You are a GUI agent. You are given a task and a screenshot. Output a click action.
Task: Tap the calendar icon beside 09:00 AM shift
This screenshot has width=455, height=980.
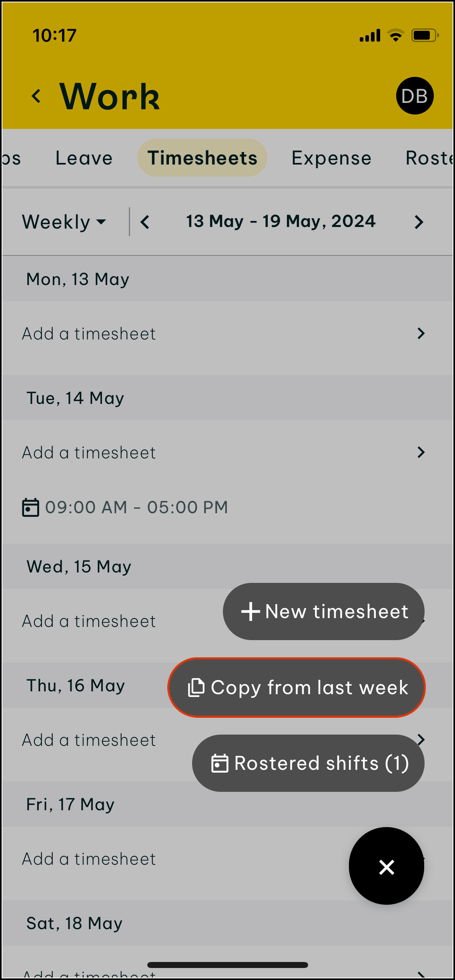tap(30, 508)
